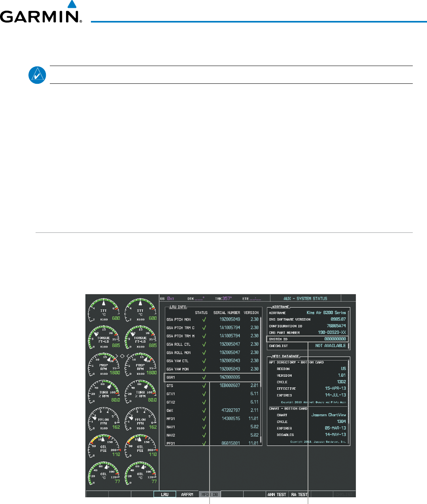This screenshot has height=504, width=427.
Task: Click the GSA PTCH TRM C status checkmark
Action: (204, 328)
